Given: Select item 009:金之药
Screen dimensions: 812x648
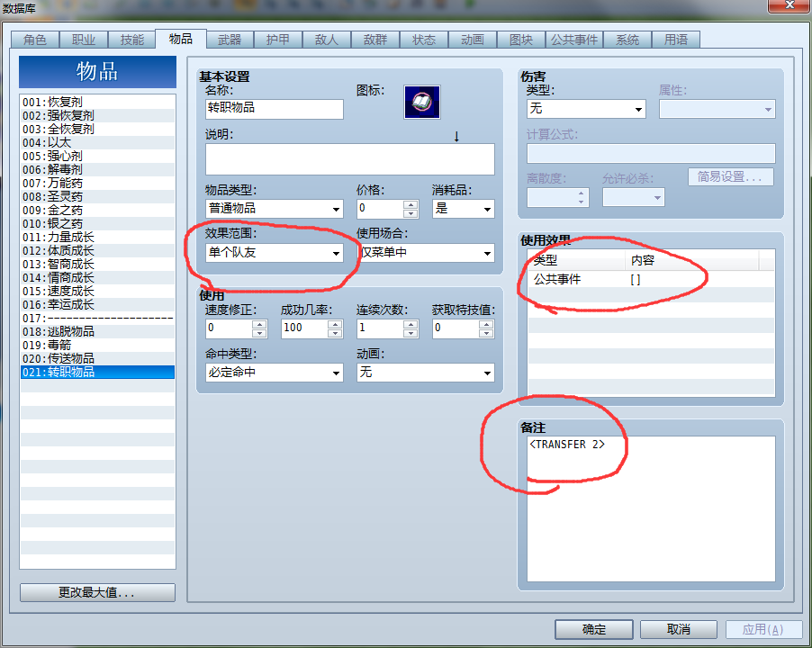Looking at the screenshot, I should [97, 210].
